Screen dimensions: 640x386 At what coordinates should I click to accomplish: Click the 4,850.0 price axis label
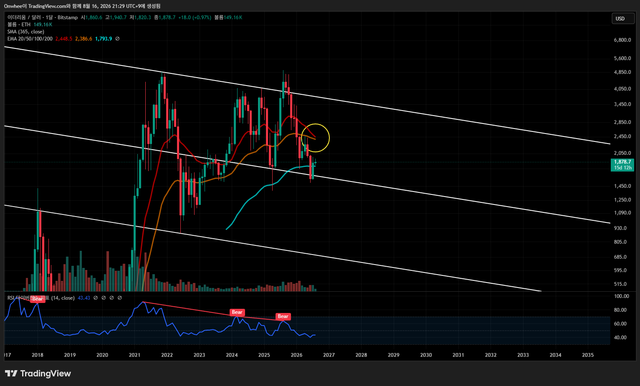click(622, 72)
